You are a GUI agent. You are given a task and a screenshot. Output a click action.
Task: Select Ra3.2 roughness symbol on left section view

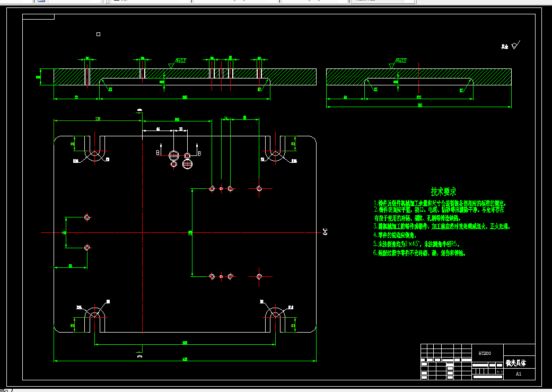(178, 63)
